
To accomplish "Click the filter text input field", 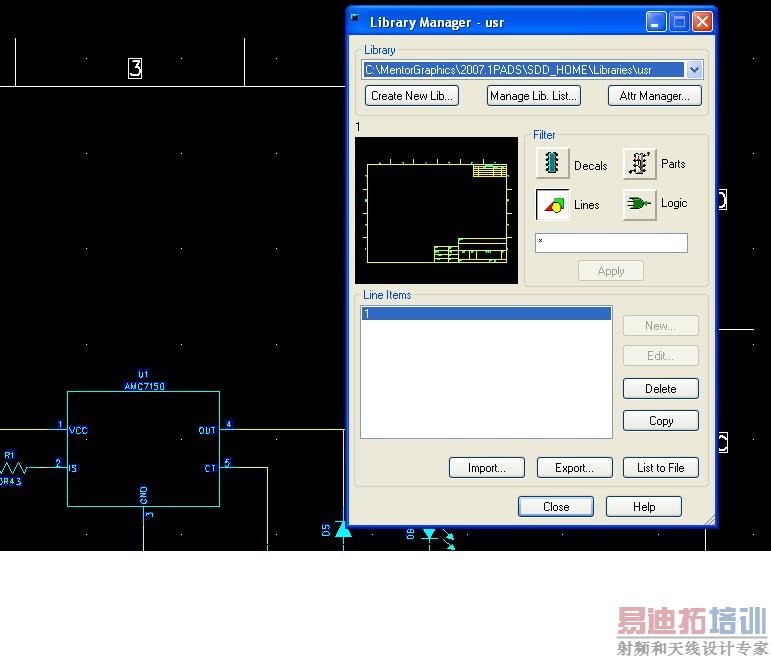I will [x=611, y=243].
